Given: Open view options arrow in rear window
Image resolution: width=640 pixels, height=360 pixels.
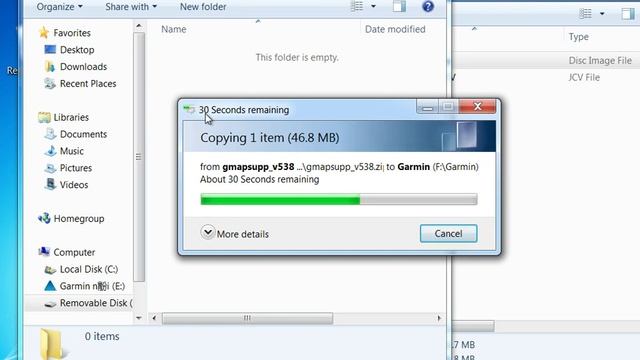Looking at the screenshot, I should [602, 13].
